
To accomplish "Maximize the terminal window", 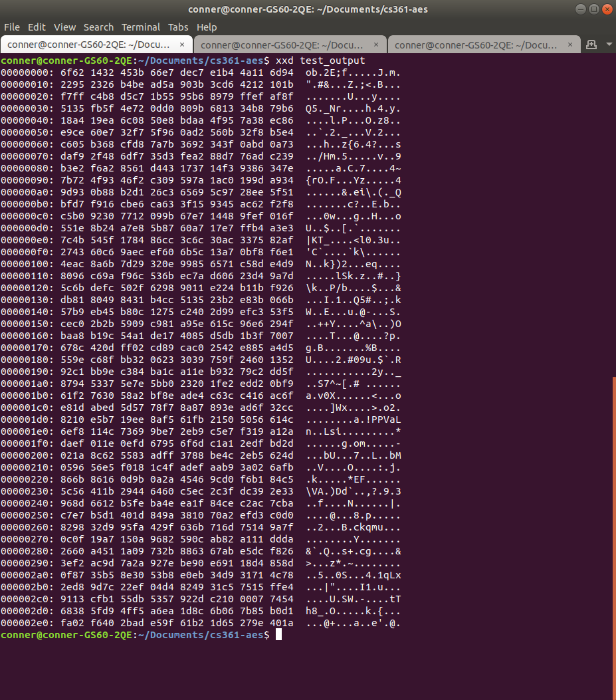I will pos(594,9).
